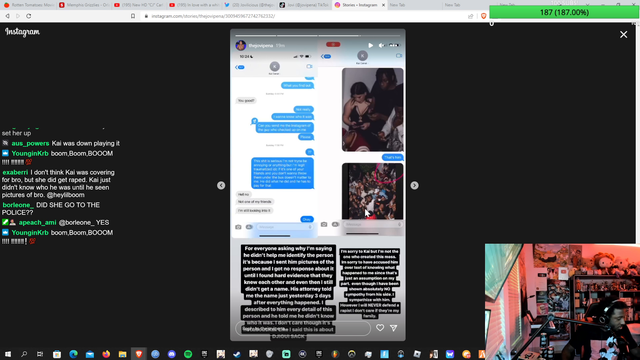Image resolution: width=640 pixels, height=360 pixels.
Task: Click the streamer webcam overlay
Action: (562, 302)
